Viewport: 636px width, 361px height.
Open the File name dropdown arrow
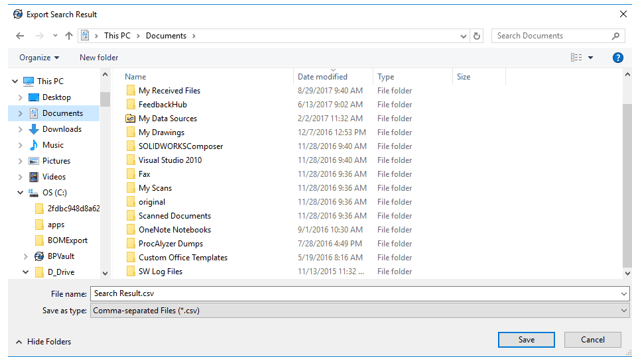624,294
